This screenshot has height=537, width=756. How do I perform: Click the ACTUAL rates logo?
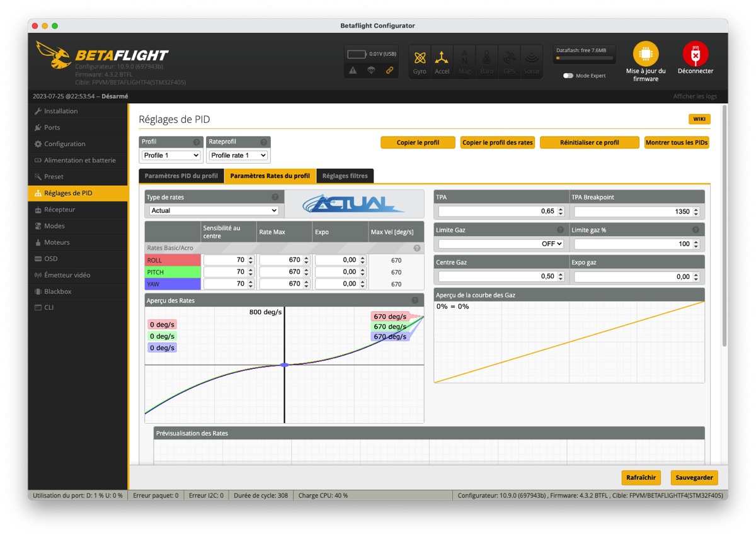click(x=354, y=204)
